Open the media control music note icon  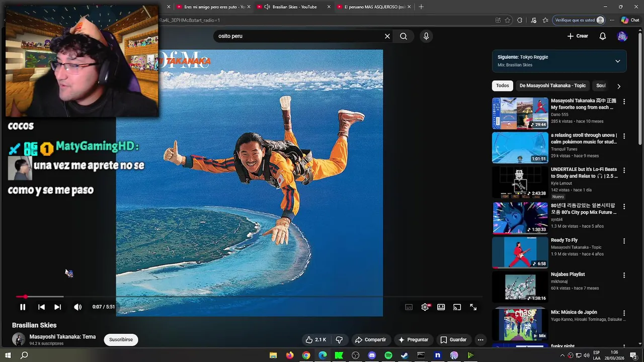[534, 20]
